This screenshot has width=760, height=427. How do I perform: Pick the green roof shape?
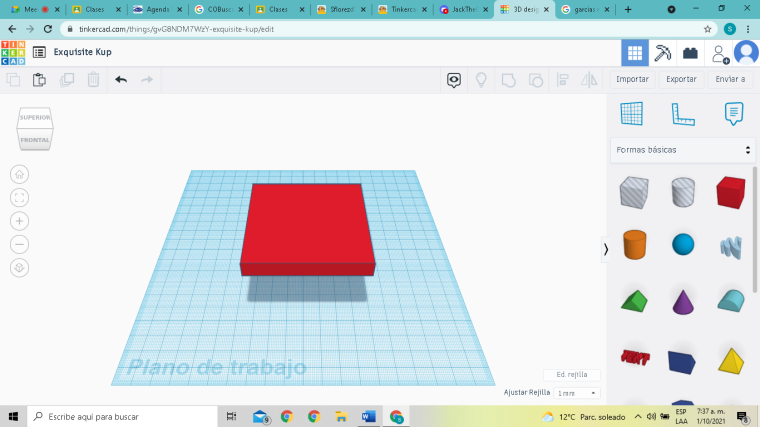coord(634,301)
